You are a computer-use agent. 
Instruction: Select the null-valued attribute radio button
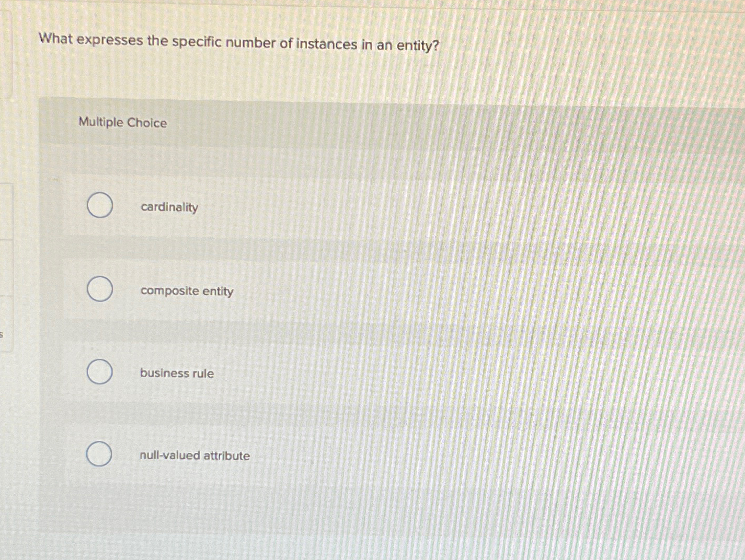pos(99,454)
